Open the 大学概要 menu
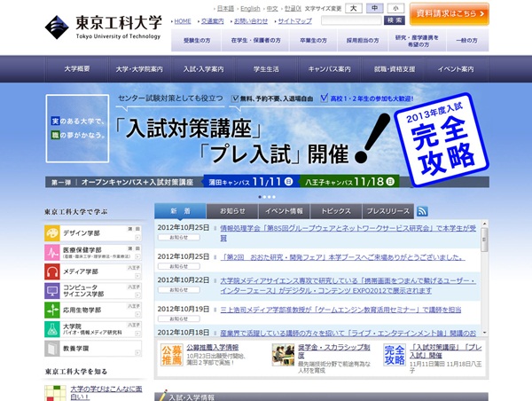Screen dimensions: 532x401 (77, 69)
